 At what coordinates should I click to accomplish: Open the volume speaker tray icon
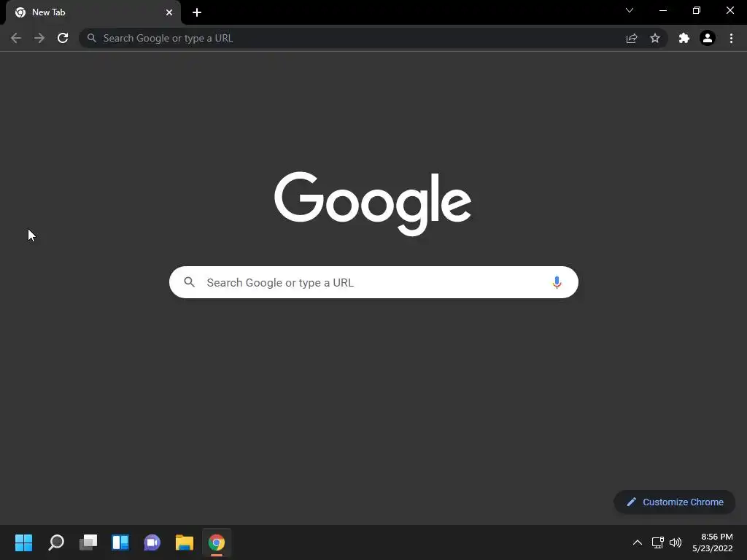676,542
